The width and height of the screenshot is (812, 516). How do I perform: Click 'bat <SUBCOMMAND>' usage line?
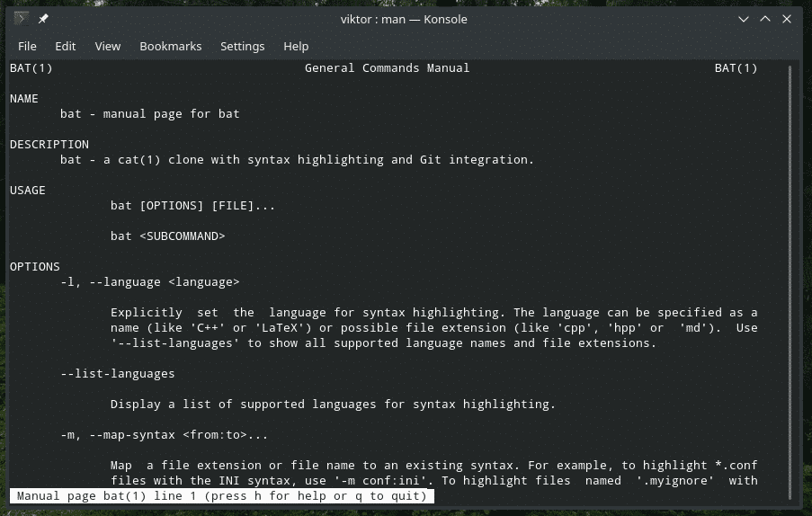tap(168, 236)
